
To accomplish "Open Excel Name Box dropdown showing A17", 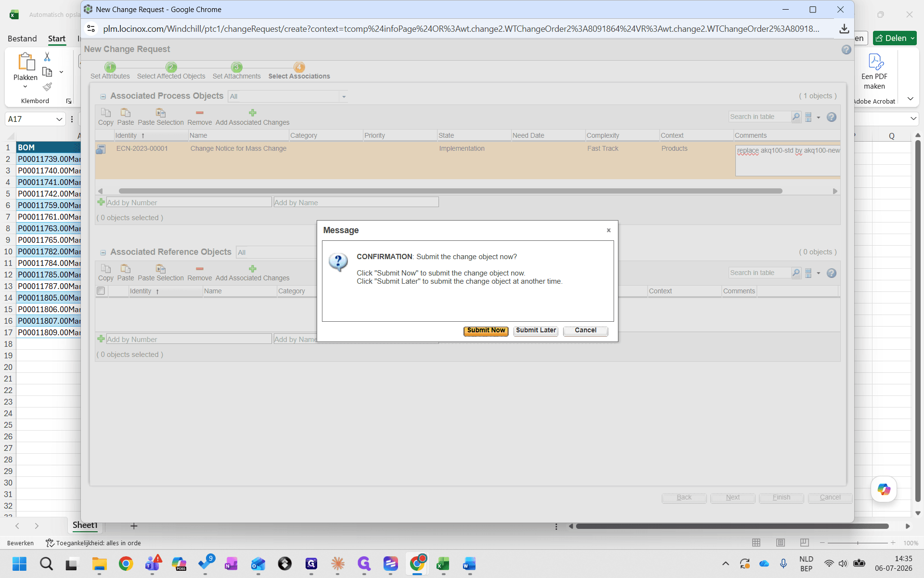I will (59, 119).
